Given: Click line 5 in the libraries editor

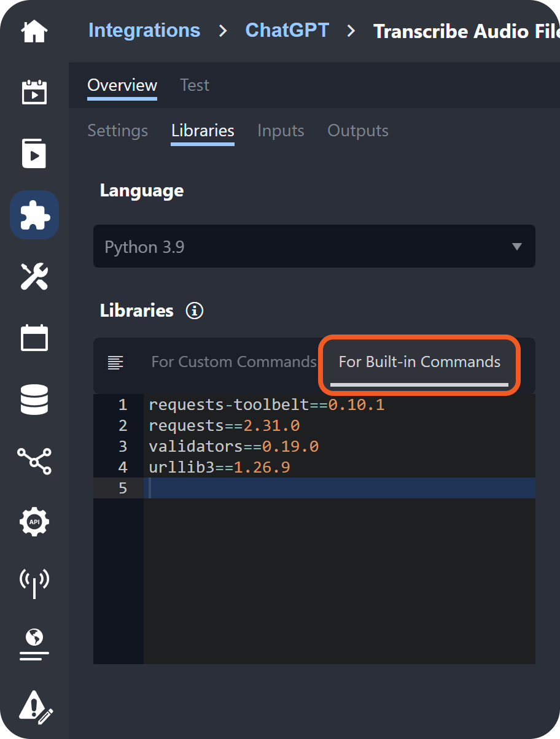Looking at the screenshot, I should (338, 489).
